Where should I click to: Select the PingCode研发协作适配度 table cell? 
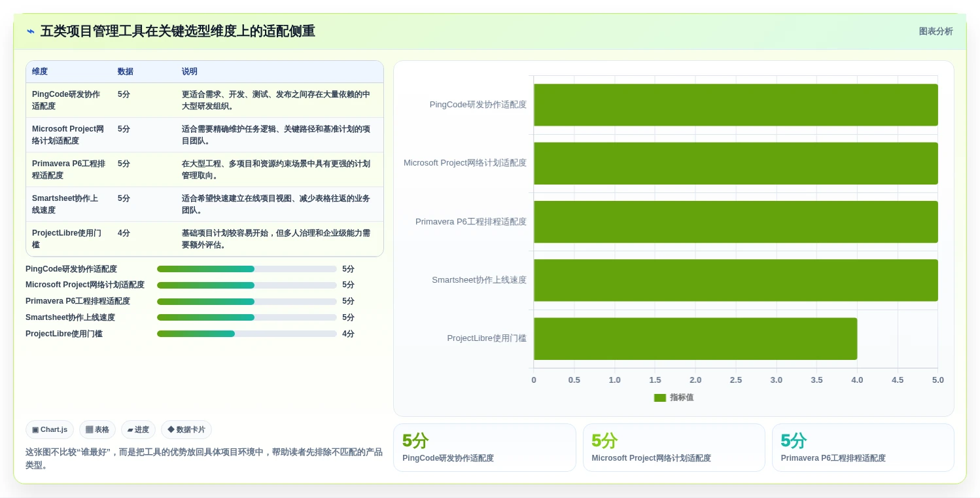tap(68, 100)
